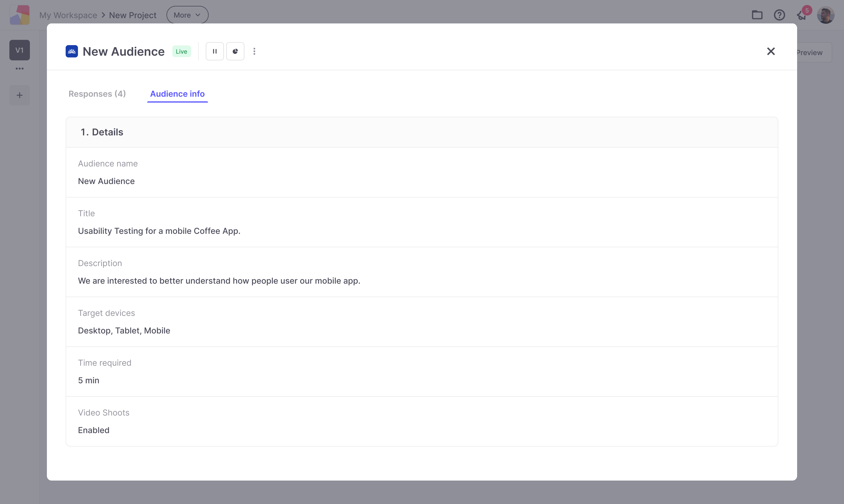844x504 pixels.
Task: Open the help question mark icon
Action: (x=779, y=15)
